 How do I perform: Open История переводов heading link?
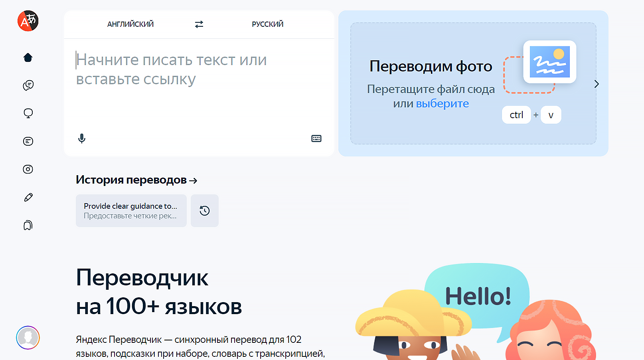tap(136, 180)
